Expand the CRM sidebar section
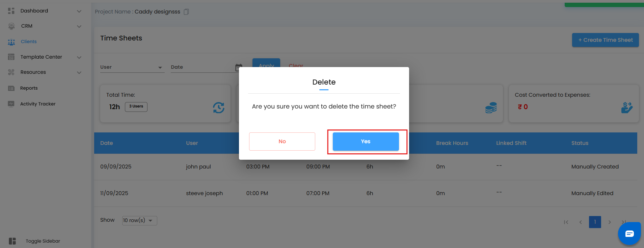 79,26
